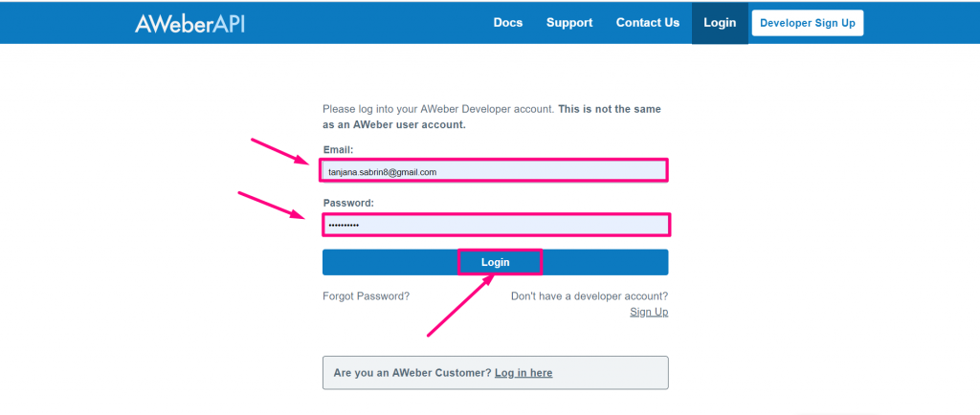Screen dimensions: 980x415
Task: Select the Login tab in header
Action: click(720, 22)
